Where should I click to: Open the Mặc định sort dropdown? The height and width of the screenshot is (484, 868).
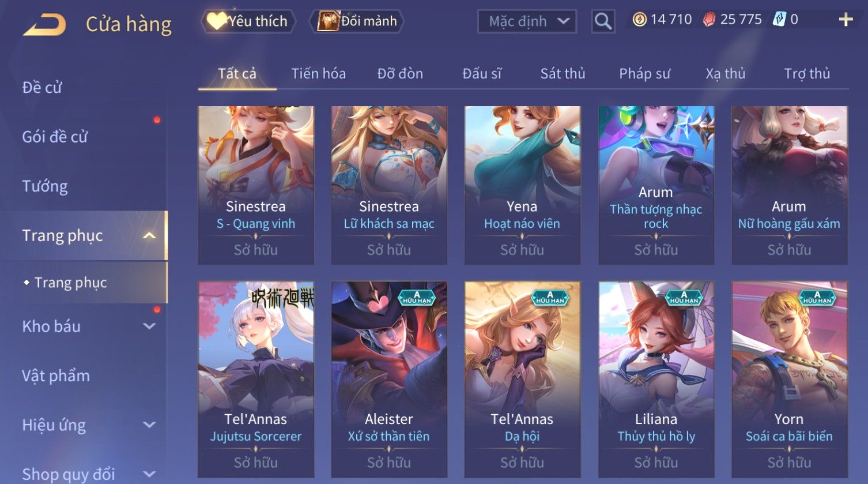(x=527, y=21)
